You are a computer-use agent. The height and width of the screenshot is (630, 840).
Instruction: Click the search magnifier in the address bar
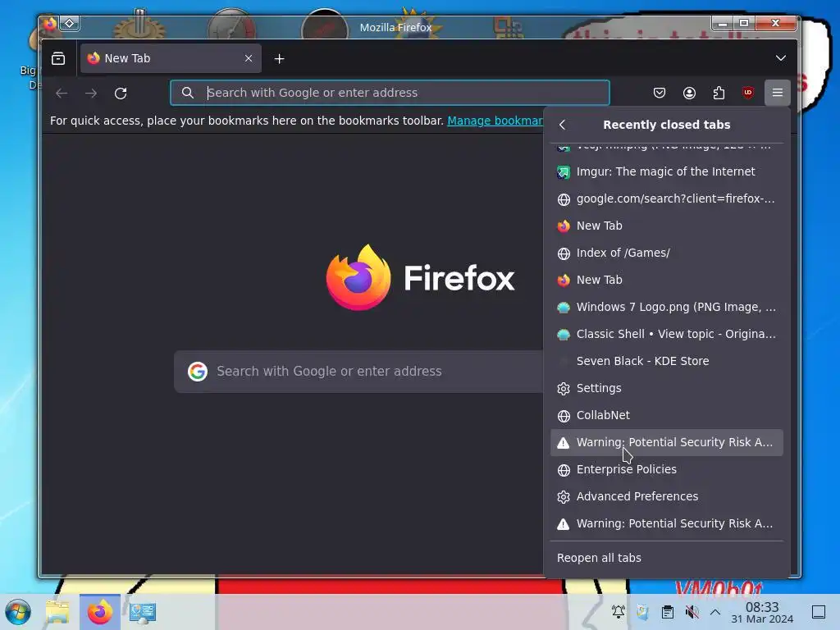point(188,93)
